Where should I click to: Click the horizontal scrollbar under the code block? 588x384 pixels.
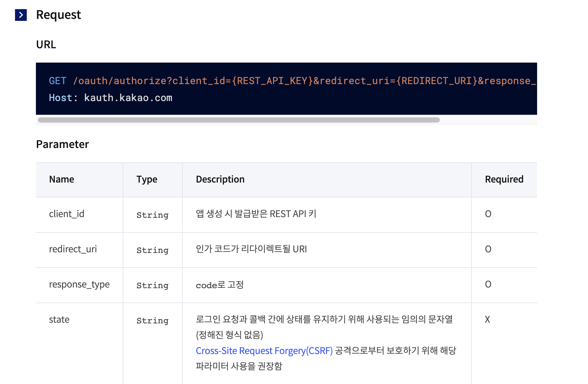click(x=239, y=120)
